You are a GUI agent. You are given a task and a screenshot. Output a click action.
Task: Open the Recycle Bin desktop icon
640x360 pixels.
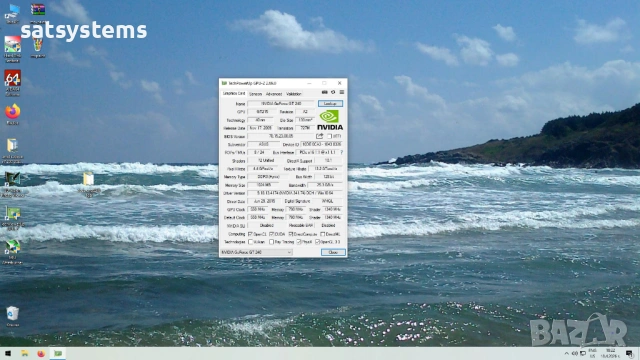pyautogui.click(x=13, y=313)
